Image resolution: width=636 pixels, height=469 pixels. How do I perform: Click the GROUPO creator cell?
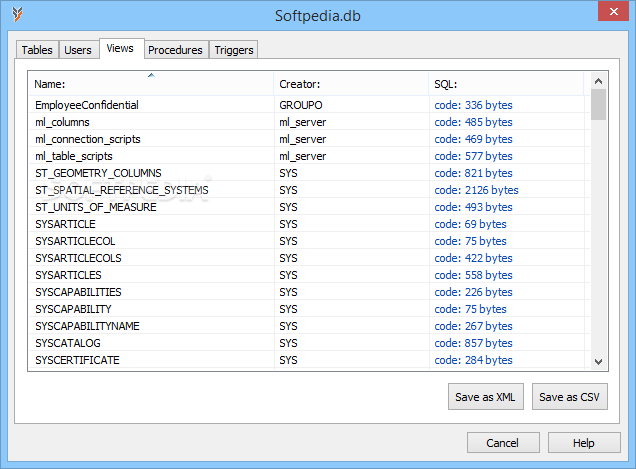point(301,105)
